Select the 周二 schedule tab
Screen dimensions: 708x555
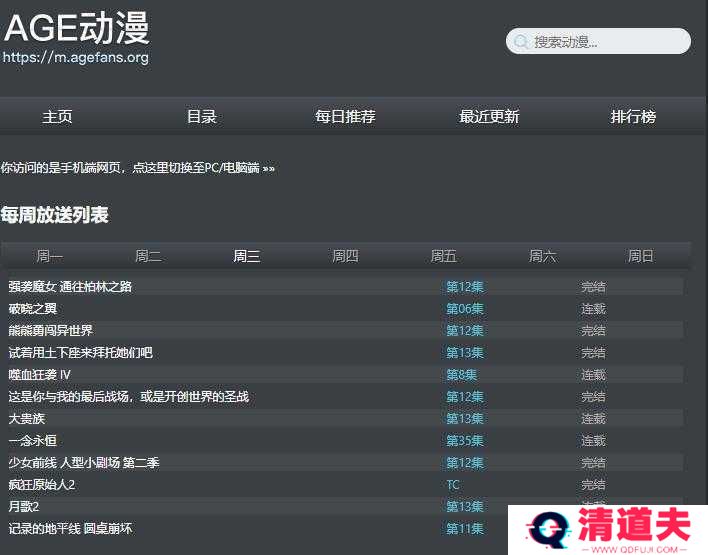click(148, 256)
